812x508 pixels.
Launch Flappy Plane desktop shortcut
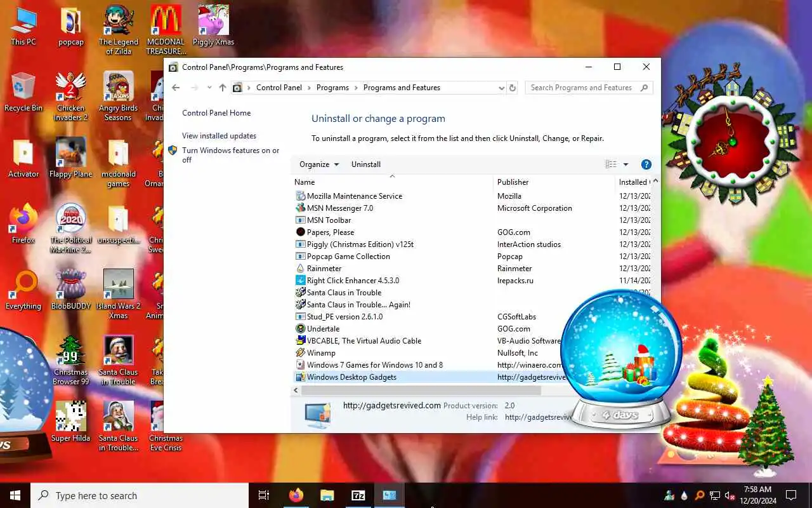pos(71,158)
